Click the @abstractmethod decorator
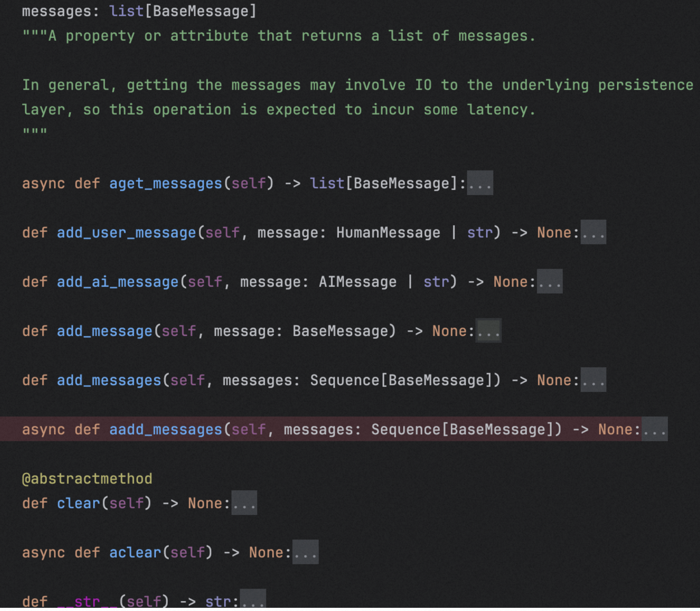The width and height of the screenshot is (700, 611). click(87, 478)
